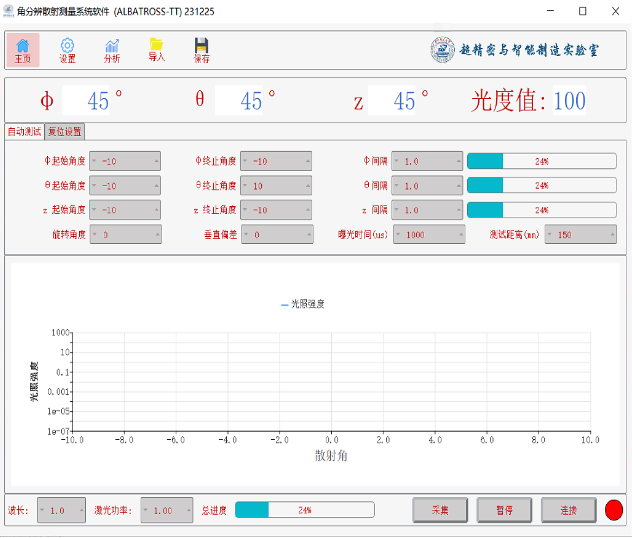Click the Φ angle value field
This screenshot has height=538, width=632.
(x=85, y=100)
